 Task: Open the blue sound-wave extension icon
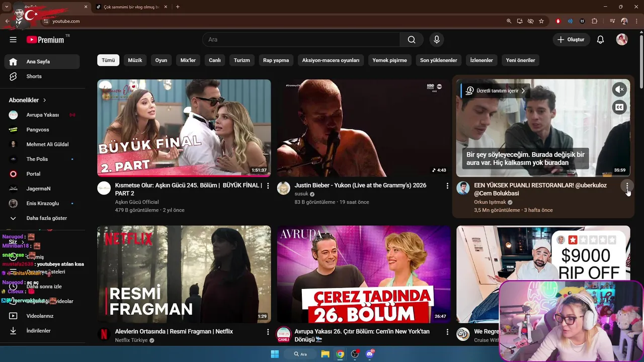click(570, 21)
